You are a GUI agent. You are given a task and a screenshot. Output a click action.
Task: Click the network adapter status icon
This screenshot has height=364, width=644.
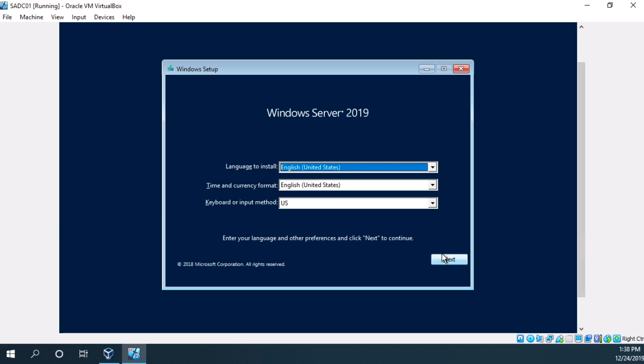(x=550, y=338)
